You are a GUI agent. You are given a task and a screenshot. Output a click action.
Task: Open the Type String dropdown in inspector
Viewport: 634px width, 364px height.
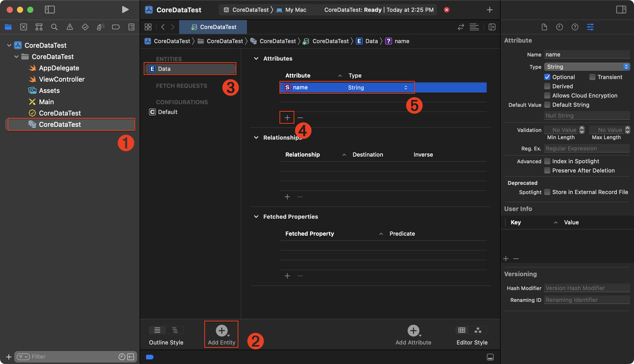(587, 67)
